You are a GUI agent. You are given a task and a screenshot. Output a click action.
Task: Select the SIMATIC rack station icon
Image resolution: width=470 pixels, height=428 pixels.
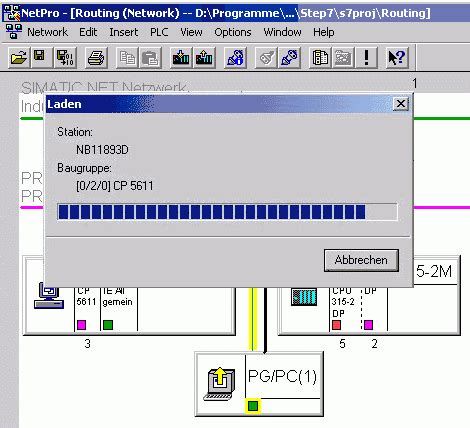[304, 297]
